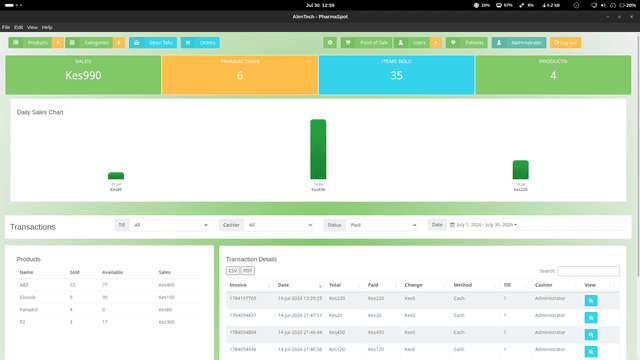Open the Users list
This screenshot has width=640, height=360.
pos(412,42)
